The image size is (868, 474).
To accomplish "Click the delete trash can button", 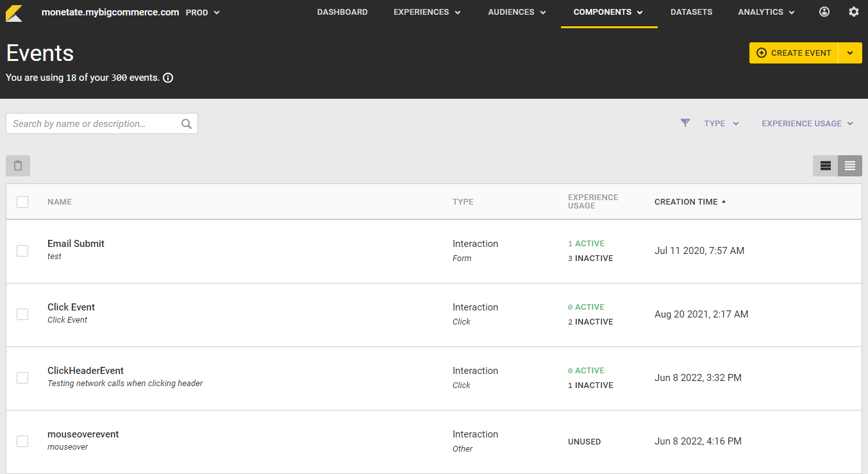I will 18,165.
